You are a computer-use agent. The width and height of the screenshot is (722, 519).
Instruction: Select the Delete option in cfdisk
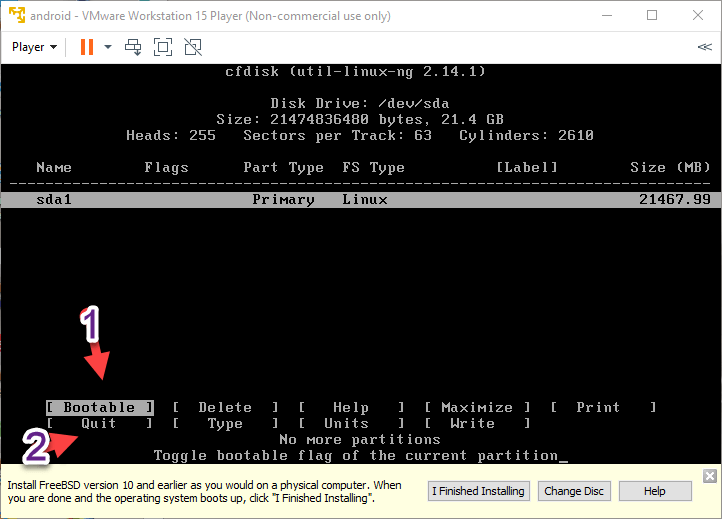tap(225, 407)
